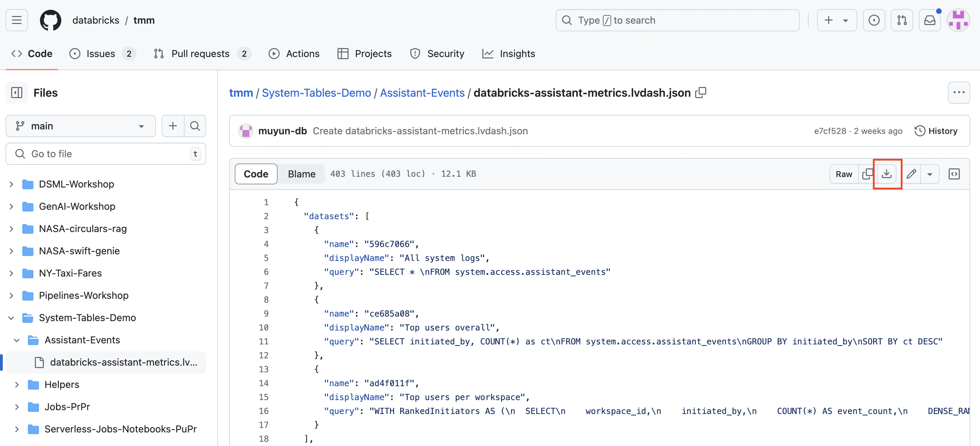The height and width of the screenshot is (446, 980).
Task: Go to tmm root in breadcrumb
Action: click(241, 93)
